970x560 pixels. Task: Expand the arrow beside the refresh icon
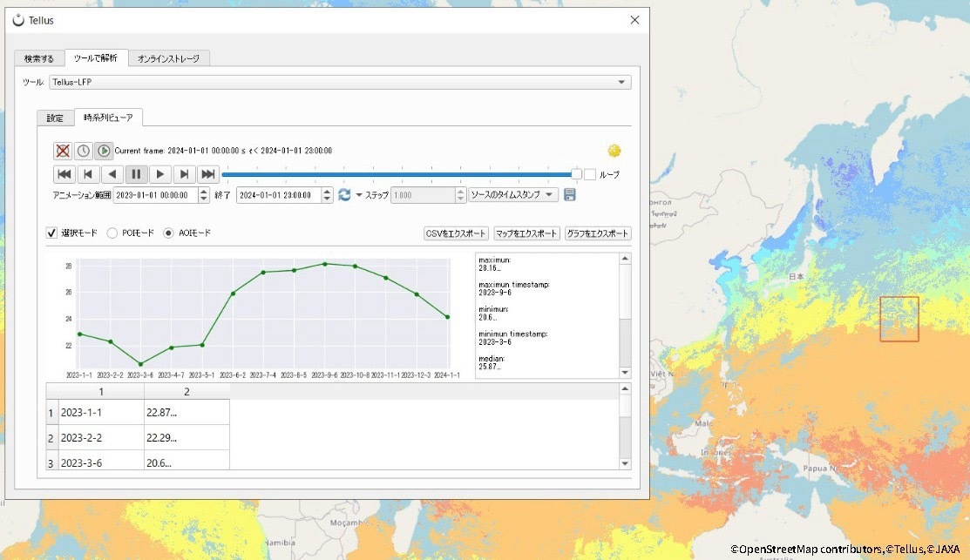pyautogui.click(x=358, y=195)
